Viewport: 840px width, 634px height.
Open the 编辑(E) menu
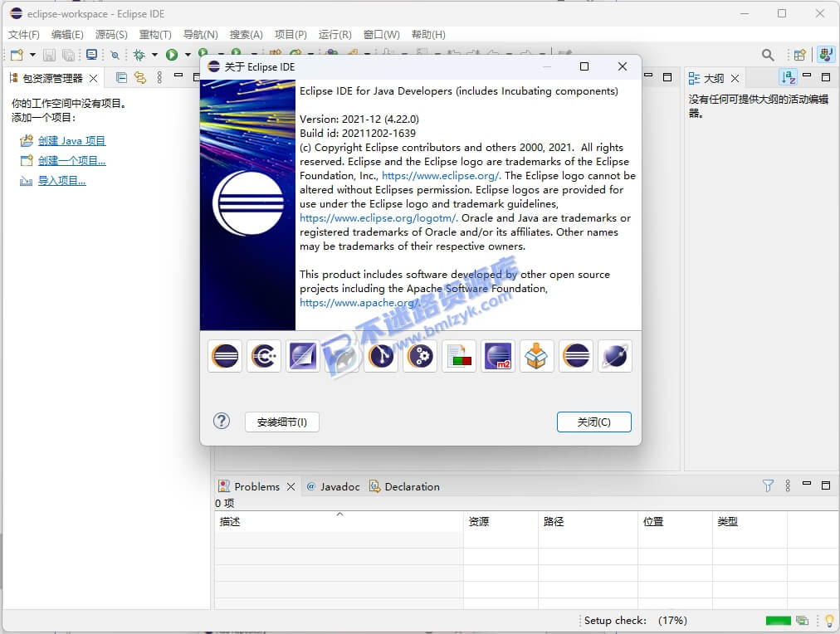click(x=67, y=35)
